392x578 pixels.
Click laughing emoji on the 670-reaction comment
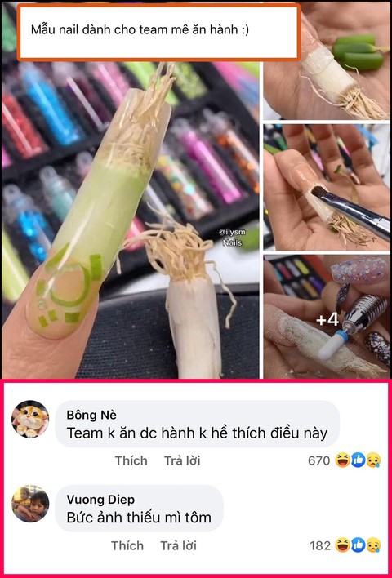click(342, 460)
